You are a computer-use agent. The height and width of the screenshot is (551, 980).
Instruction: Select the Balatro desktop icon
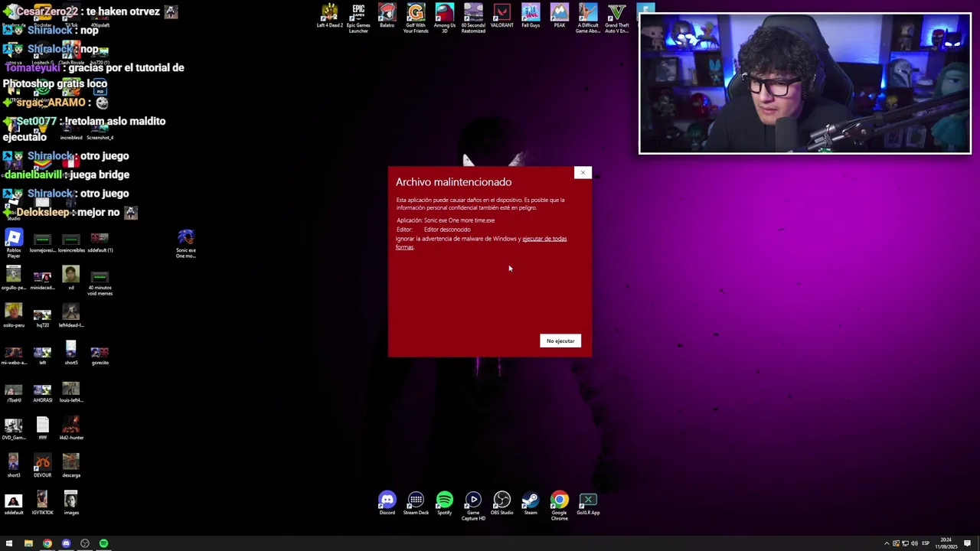[x=387, y=17]
